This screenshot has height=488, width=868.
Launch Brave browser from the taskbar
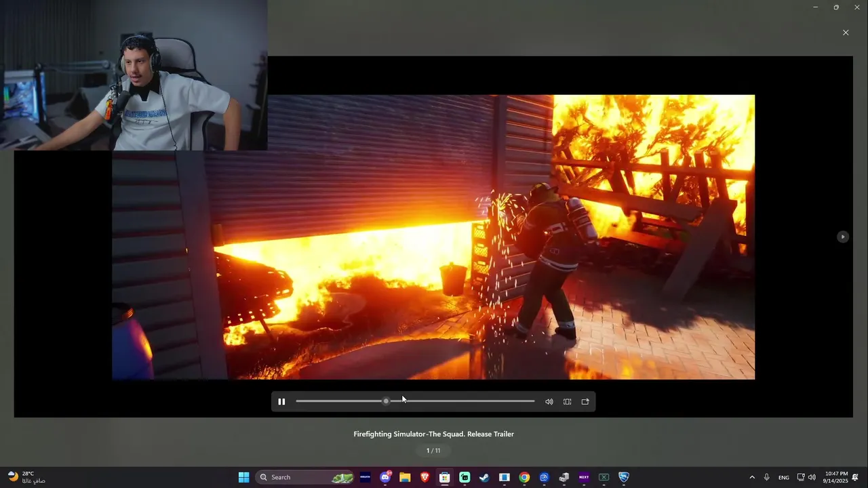point(425,477)
